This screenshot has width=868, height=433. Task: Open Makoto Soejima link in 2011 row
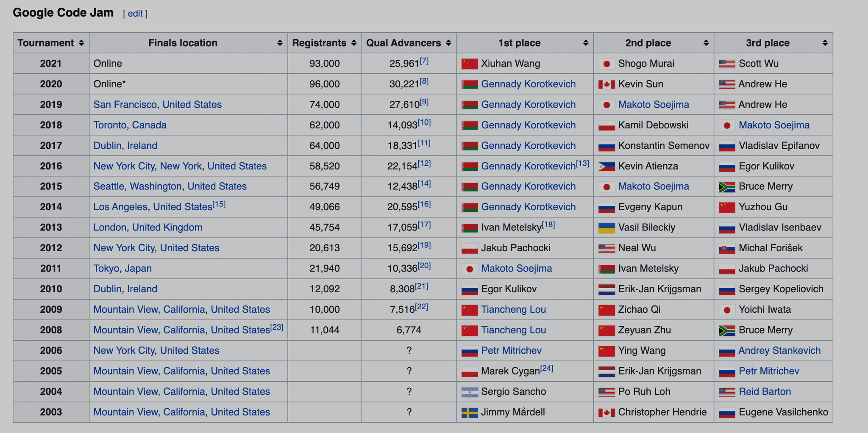[x=517, y=269]
